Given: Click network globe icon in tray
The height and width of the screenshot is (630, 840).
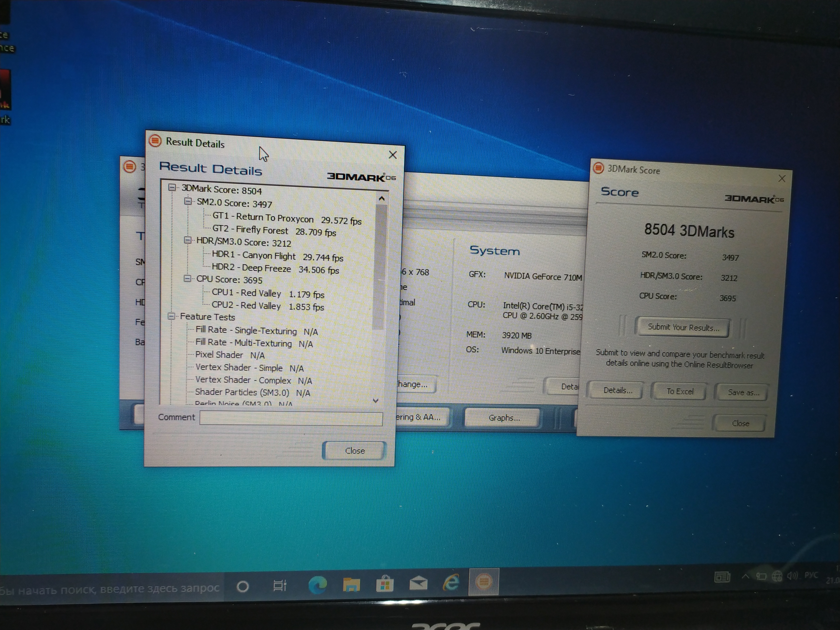Looking at the screenshot, I should (x=776, y=576).
